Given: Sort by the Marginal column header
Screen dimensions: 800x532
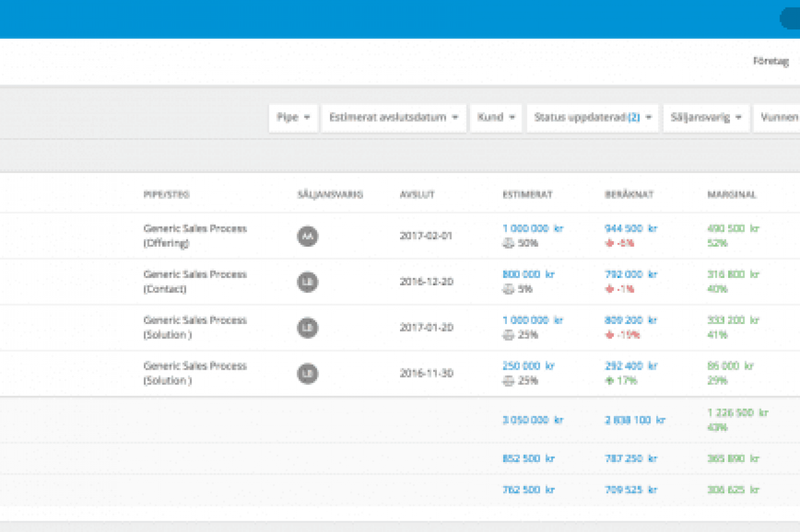Looking at the screenshot, I should (731, 195).
